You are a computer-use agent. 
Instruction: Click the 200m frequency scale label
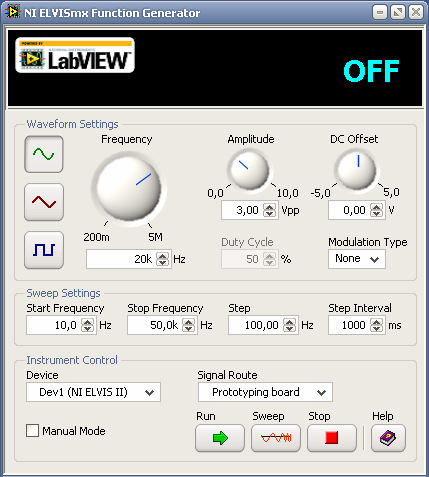(96, 237)
